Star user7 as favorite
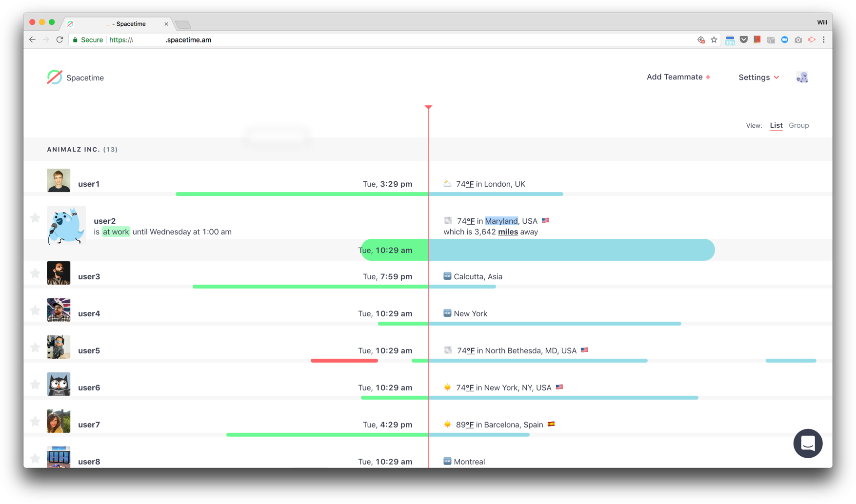This screenshot has height=504, width=856. (x=35, y=422)
